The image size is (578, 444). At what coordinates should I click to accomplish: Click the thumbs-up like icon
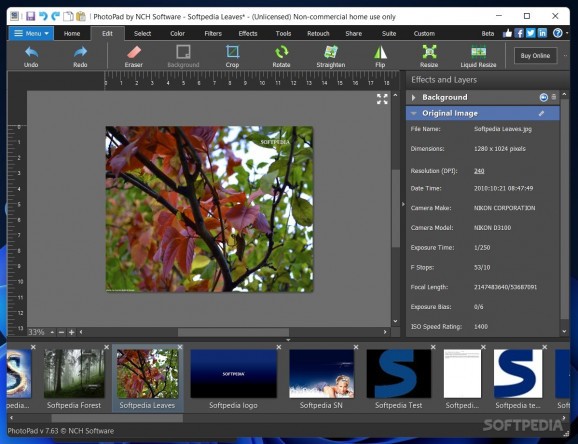pyautogui.click(x=507, y=33)
